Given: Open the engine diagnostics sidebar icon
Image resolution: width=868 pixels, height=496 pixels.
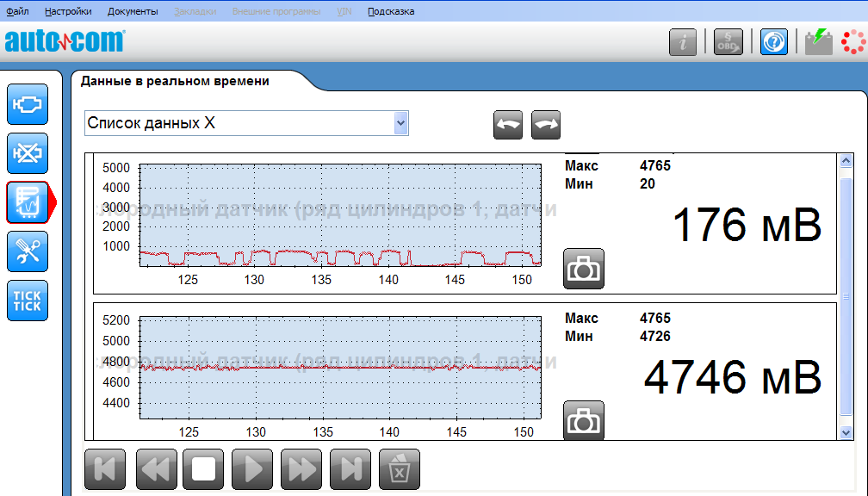Looking at the screenshot, I should click(28, 104).
